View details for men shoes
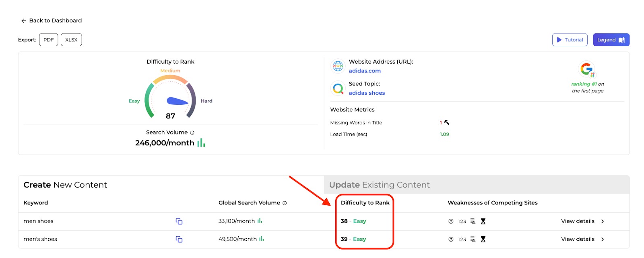 click(578, 221)
